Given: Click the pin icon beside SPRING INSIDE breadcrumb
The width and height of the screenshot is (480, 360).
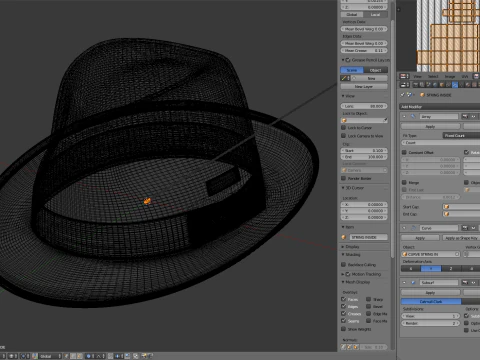Looking at the screenshot, I should coord(402,95).
